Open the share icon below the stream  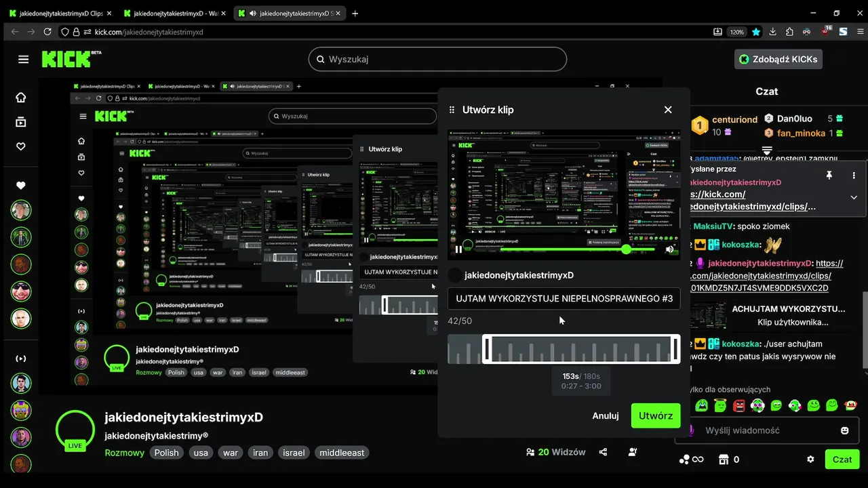(603, 452)
